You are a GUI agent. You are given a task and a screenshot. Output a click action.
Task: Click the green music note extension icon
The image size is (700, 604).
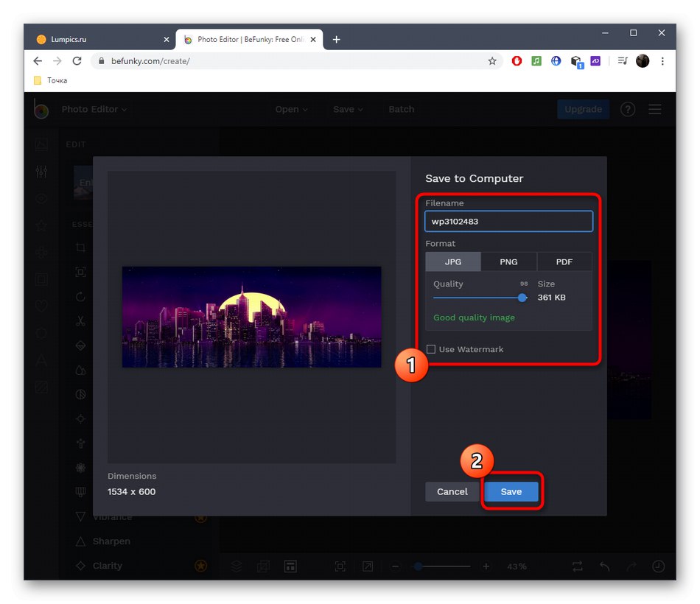tap(536, 61)
